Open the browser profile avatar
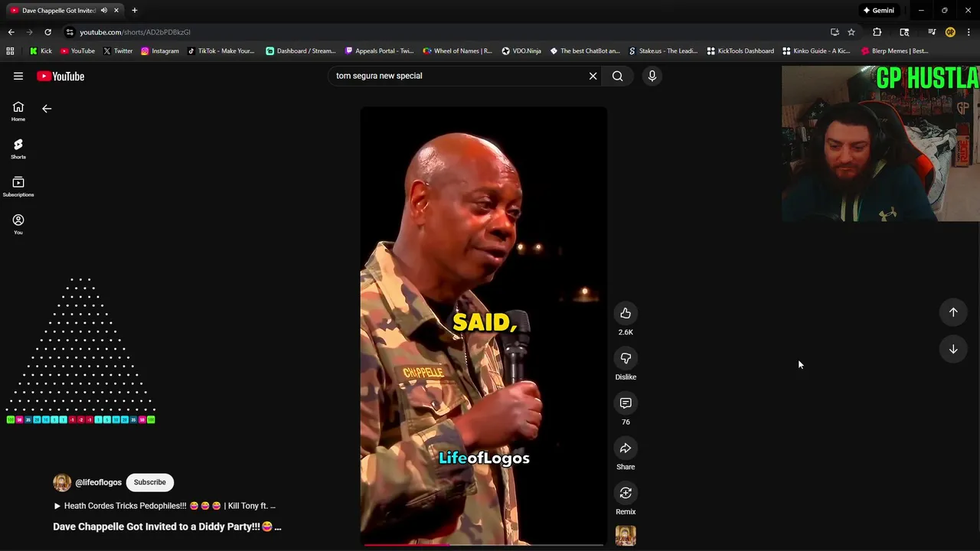The image size is (980, 551). point(950,32)
